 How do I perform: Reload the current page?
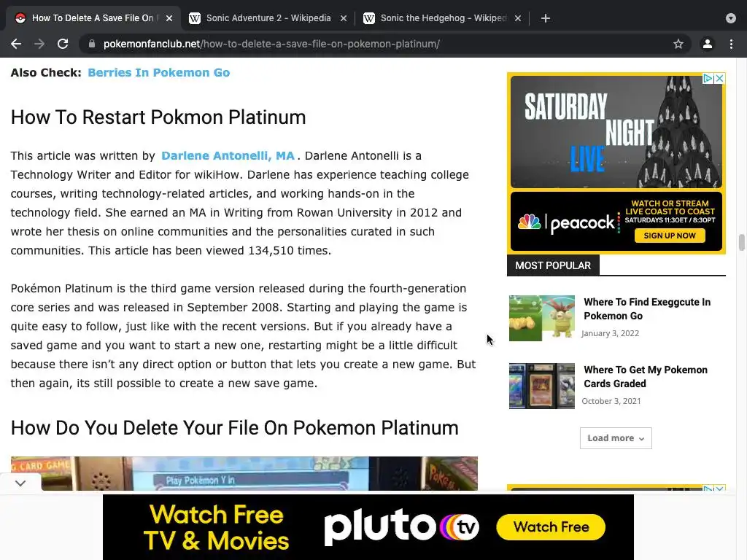[63, 44]
